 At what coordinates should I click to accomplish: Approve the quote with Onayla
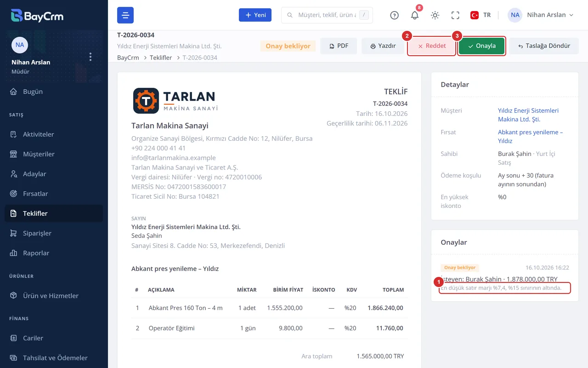point(482,46)
